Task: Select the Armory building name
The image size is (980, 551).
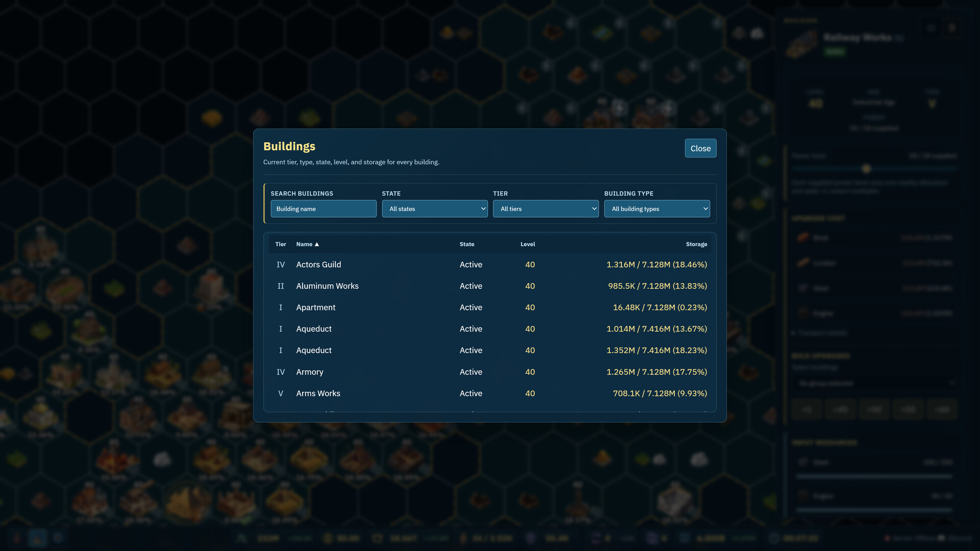Action: pyautogui.click(x=309, y=372)
